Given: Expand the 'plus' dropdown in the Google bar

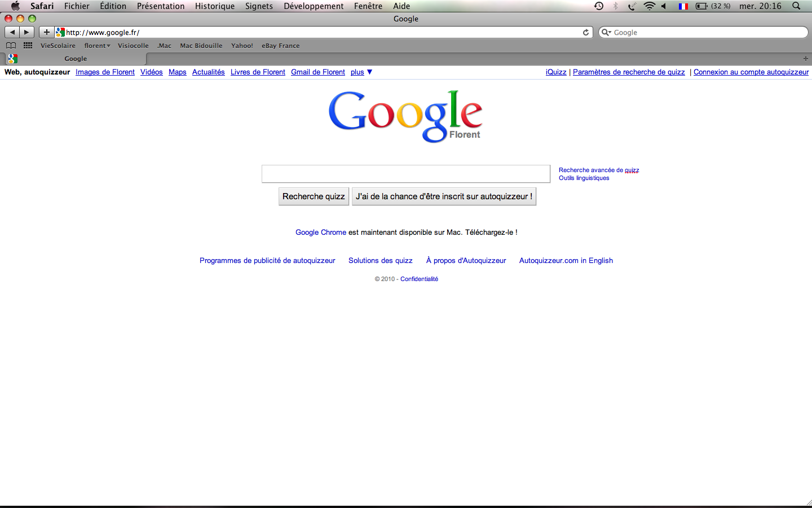Looking at the screenshot, I should click(x=361, y=72).
